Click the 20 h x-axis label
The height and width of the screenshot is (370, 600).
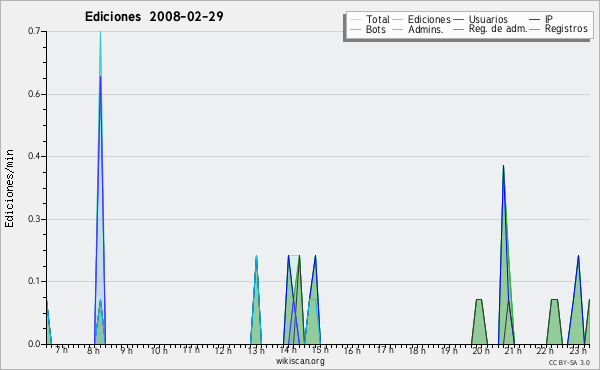481,350
